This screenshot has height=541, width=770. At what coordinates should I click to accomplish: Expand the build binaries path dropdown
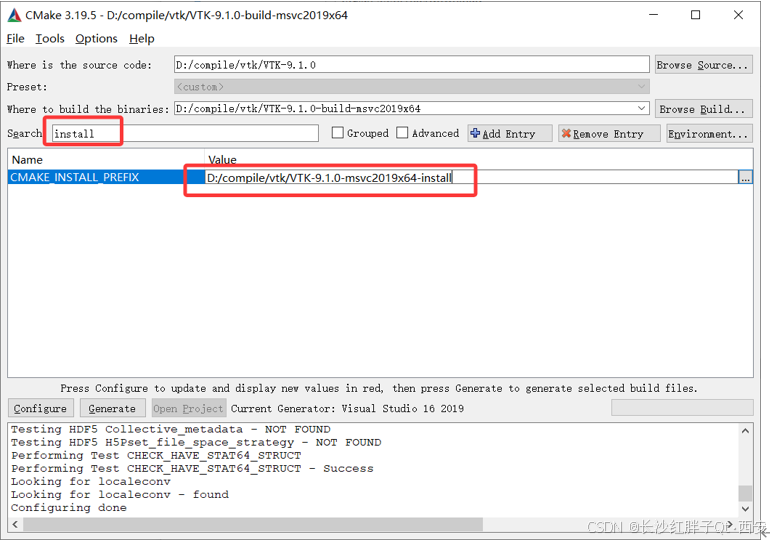point(641,108)
